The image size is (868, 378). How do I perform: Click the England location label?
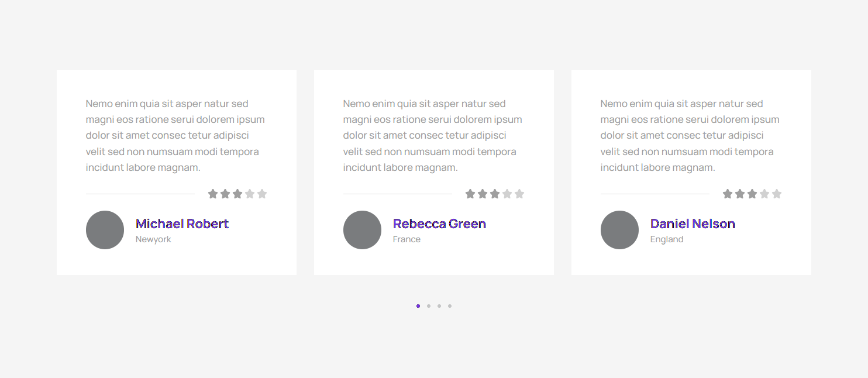(x=667, y=239)
